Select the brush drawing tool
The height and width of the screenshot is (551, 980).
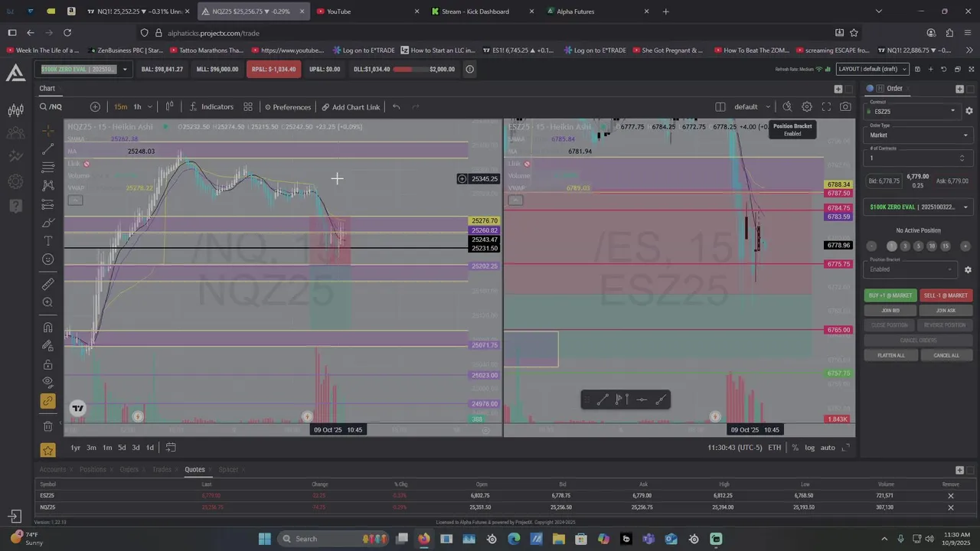47,223
